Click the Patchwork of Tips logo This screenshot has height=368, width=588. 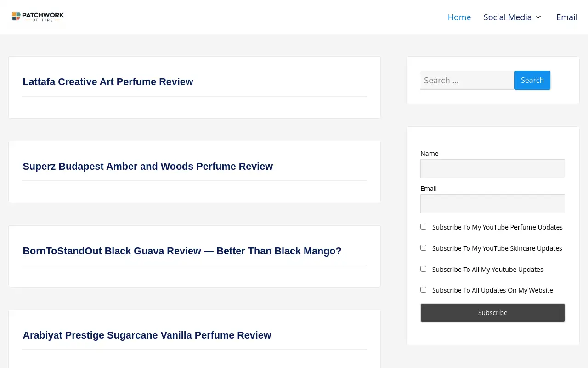[38, 17]
